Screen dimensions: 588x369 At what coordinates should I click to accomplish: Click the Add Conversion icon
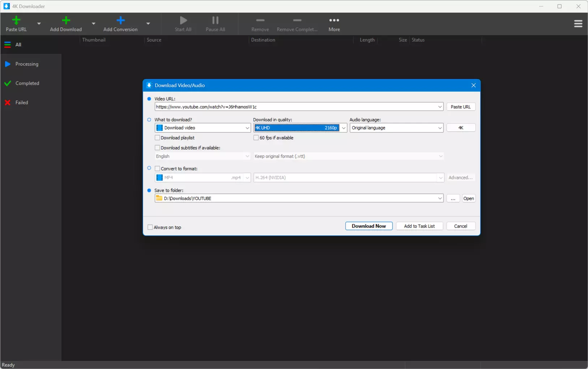pos(120,21)
